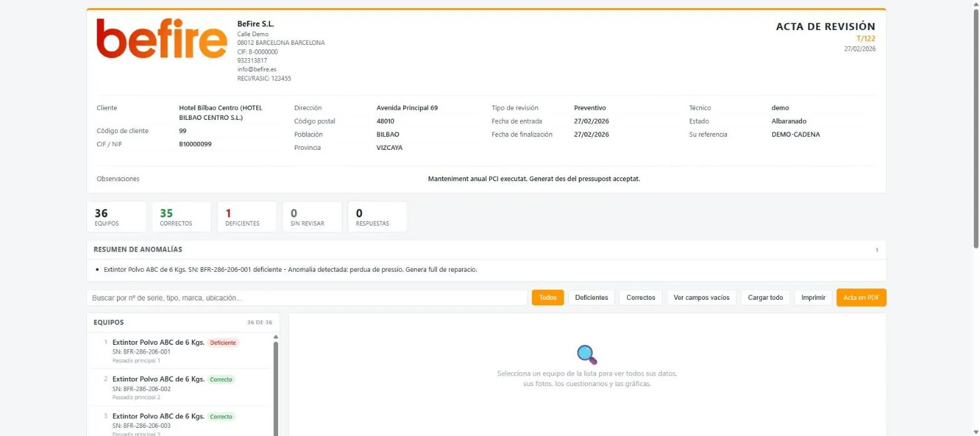Open the 1 Deficientes summary card
The height and width of the screenshot is (436, 980).
click(247, 217)
